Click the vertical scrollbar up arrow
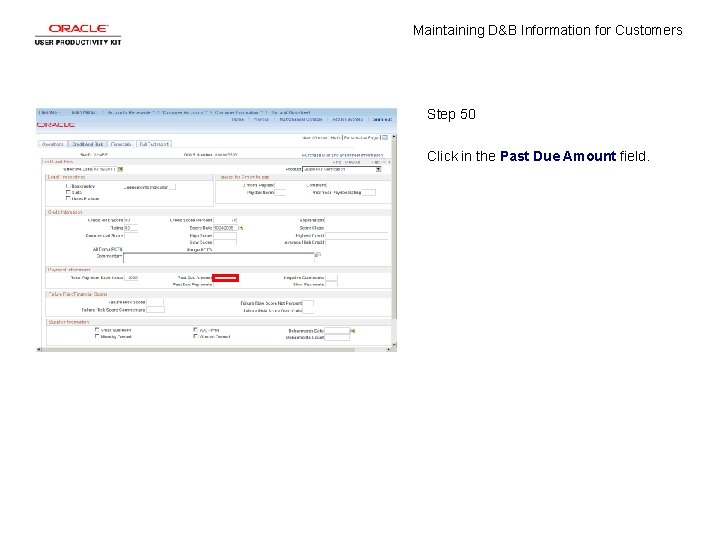The width and height of the screenshot is (720, 540). click(394, 137)
